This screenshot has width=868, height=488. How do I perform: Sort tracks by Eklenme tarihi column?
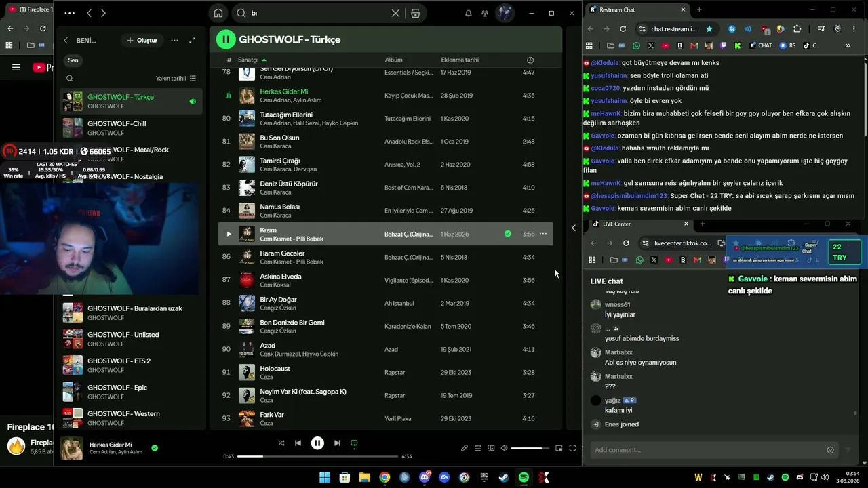point(460,60)
